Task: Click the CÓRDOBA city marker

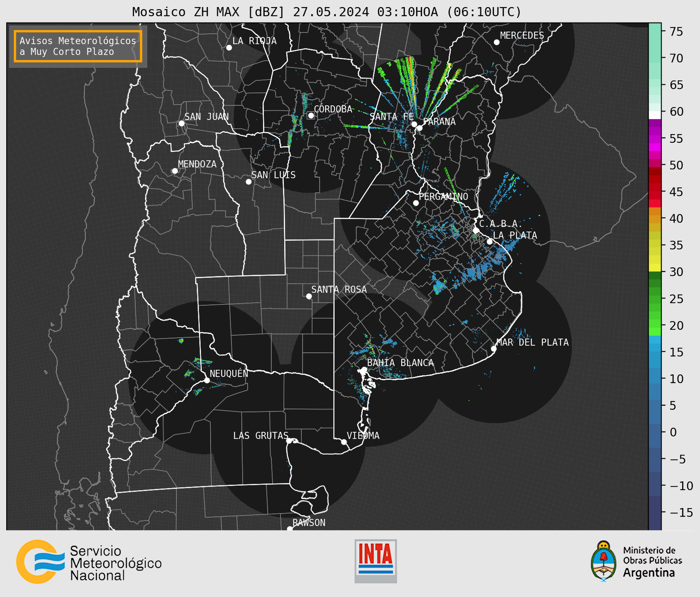Action: click(311, 115)
